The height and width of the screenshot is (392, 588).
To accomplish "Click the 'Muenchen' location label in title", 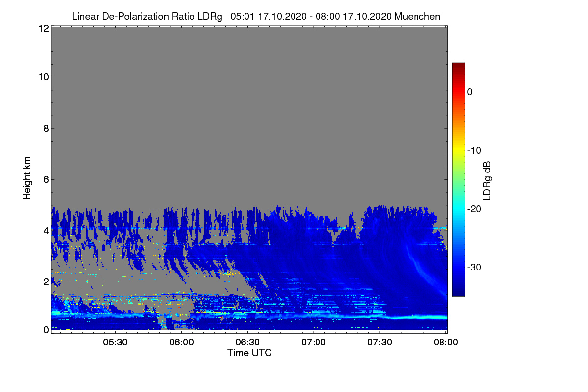I will click(417, 16).
